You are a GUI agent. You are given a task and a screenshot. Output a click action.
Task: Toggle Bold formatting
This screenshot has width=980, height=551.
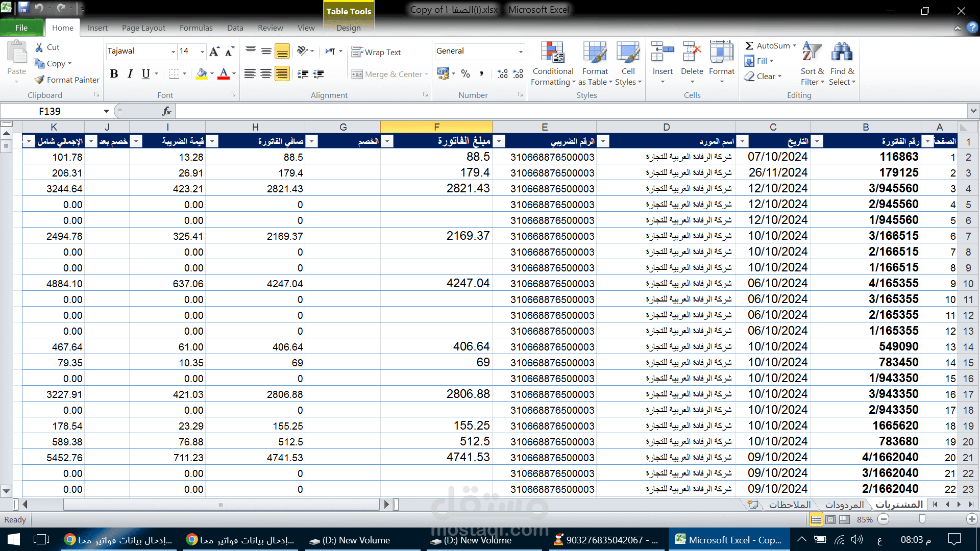coord(114,74)
